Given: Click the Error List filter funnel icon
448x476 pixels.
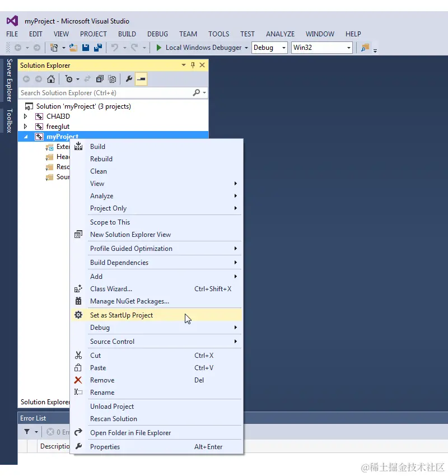Looking at the screenshot, I should (27, 432).
